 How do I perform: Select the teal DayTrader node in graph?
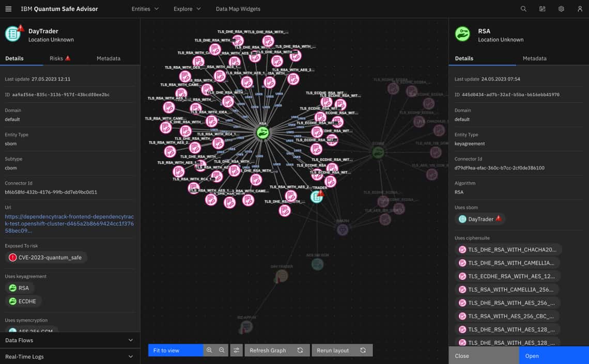pos(317,197)
